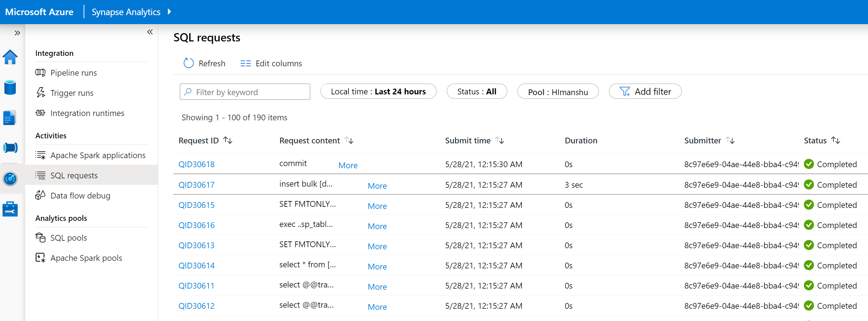
Task: Open the Data hub cylinder icon
Action: coord(10,87)
